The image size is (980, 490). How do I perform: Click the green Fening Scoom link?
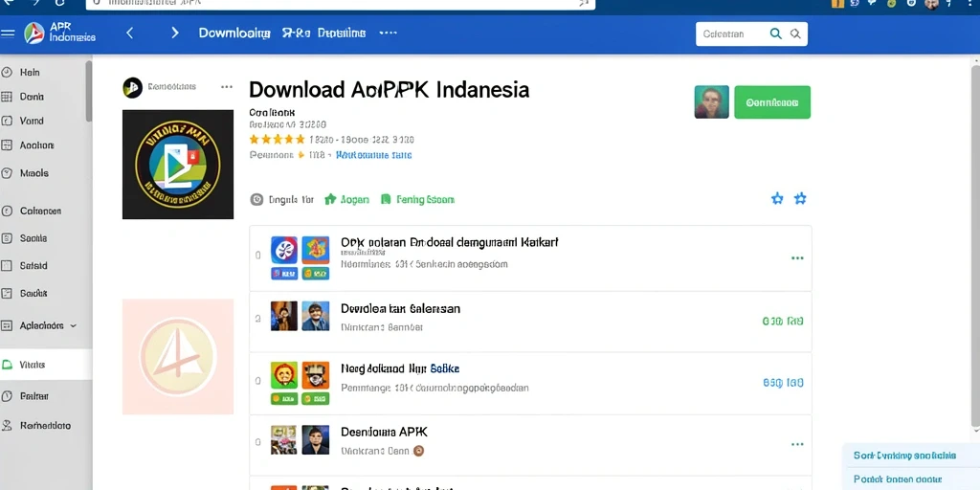click(x=417, y=199)
